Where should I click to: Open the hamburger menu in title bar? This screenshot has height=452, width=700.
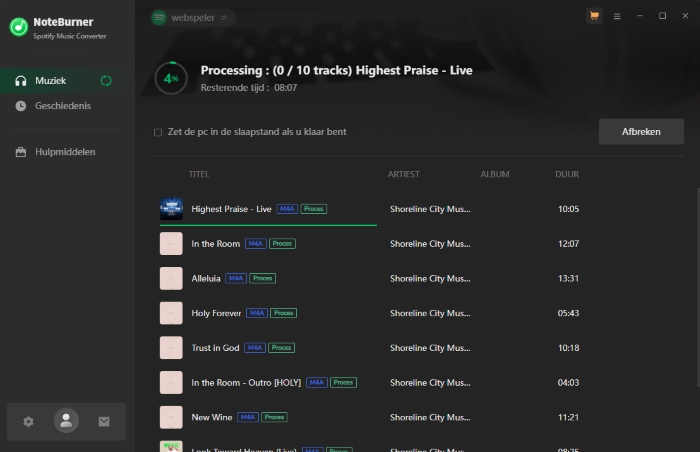(617, 16)
